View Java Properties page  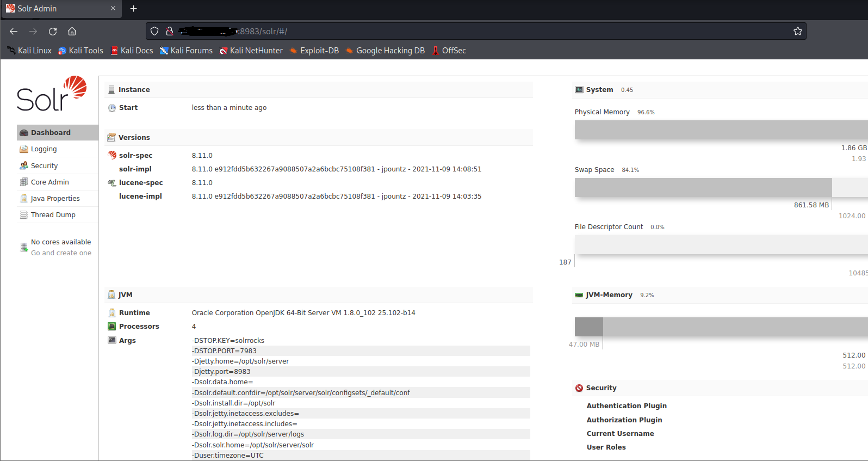coord(58,198)
